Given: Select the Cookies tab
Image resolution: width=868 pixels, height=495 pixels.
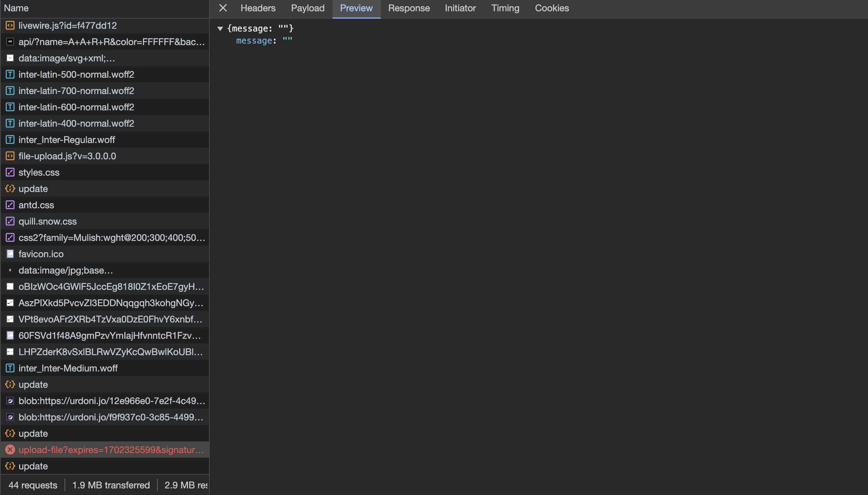Looking at the screenshot, I should (x=552, y=8).
